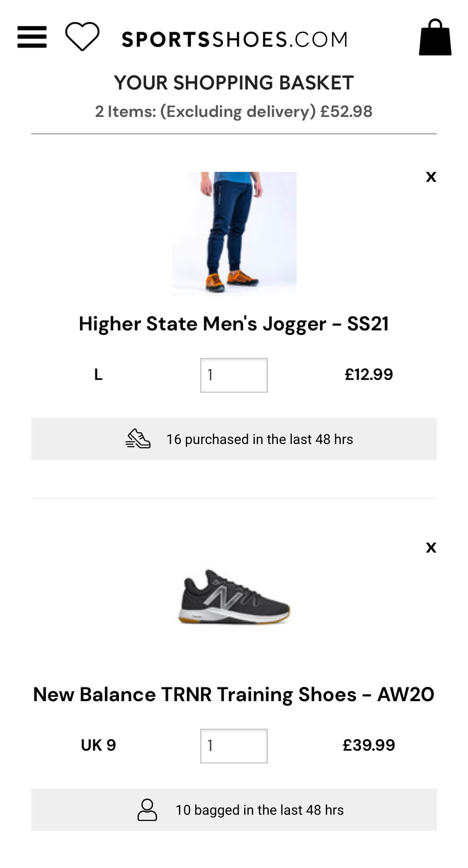468x868 pixels.
Task: Click the basket total summary text
Action: point(234,112)
